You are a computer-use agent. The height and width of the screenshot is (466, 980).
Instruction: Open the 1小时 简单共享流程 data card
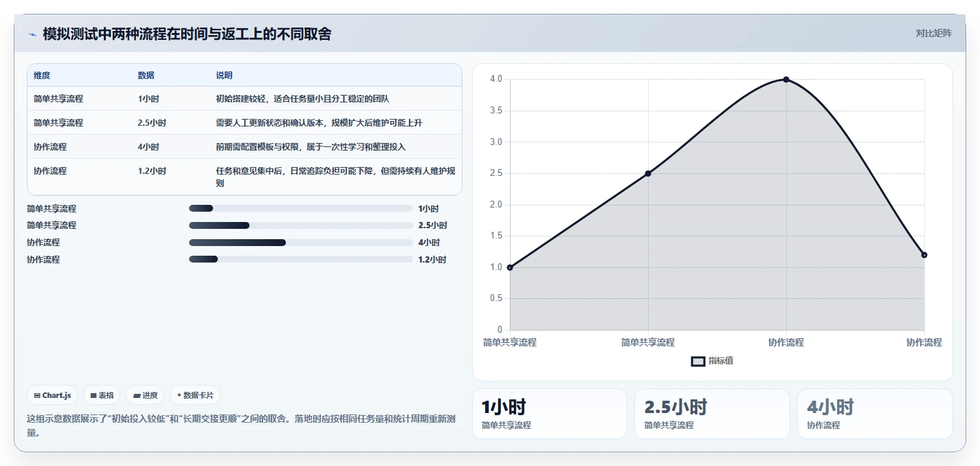pos(550,414)
